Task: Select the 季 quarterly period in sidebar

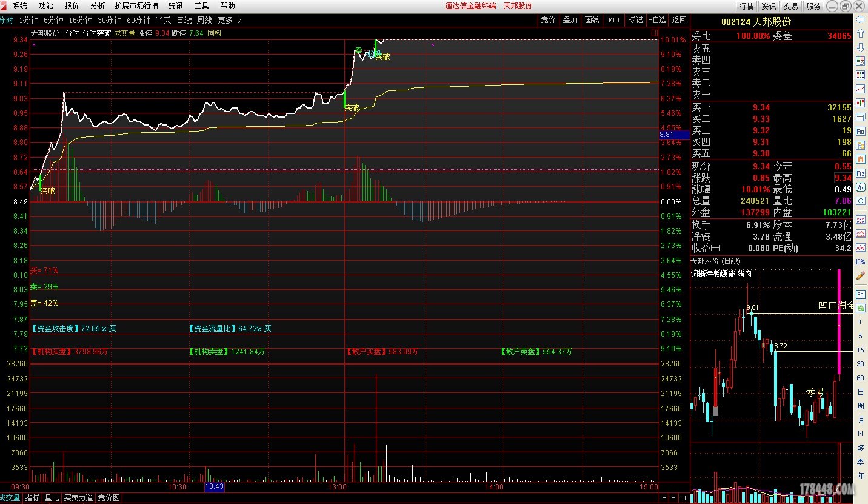Action: [x=860, y=462]
